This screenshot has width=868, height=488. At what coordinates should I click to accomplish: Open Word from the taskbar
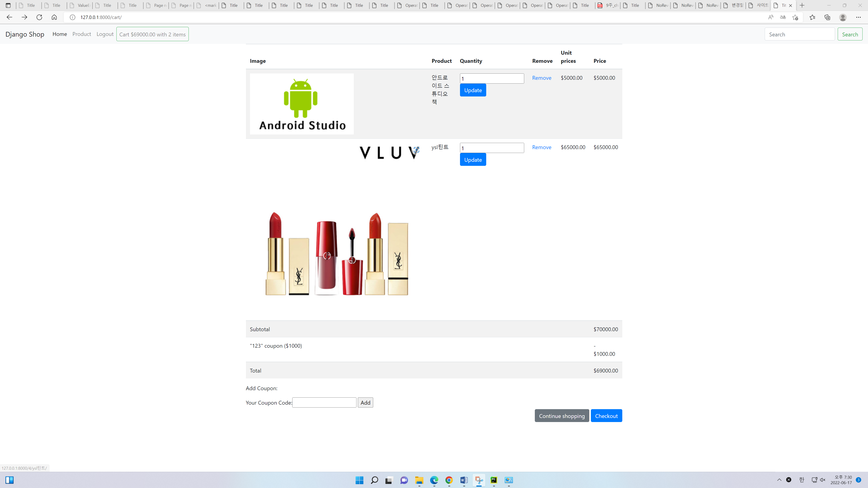(x=464, y=480)
